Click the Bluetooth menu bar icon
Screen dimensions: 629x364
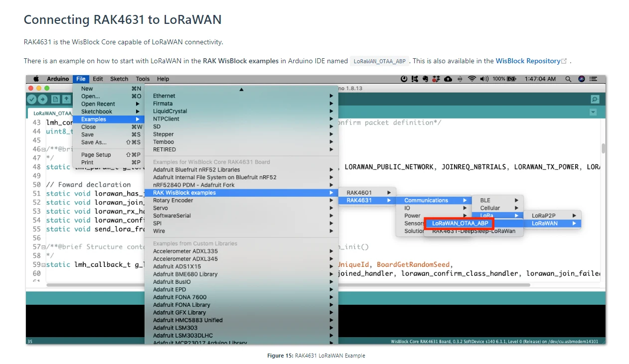pos(460,79)
